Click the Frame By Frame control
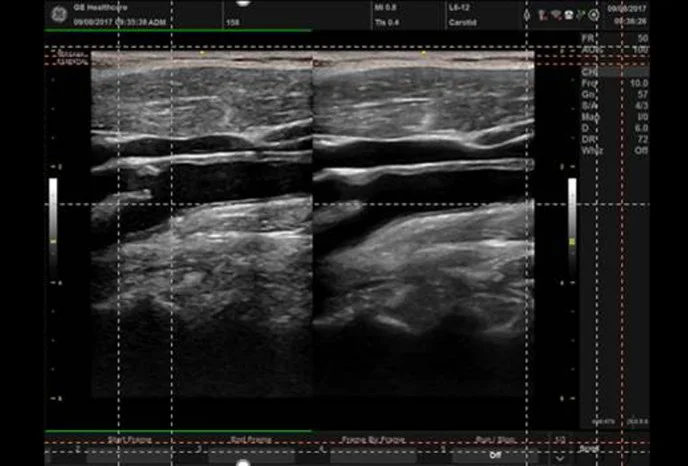Image resolution: width=688 pixels, height=466 pixels. click(366, 438)
